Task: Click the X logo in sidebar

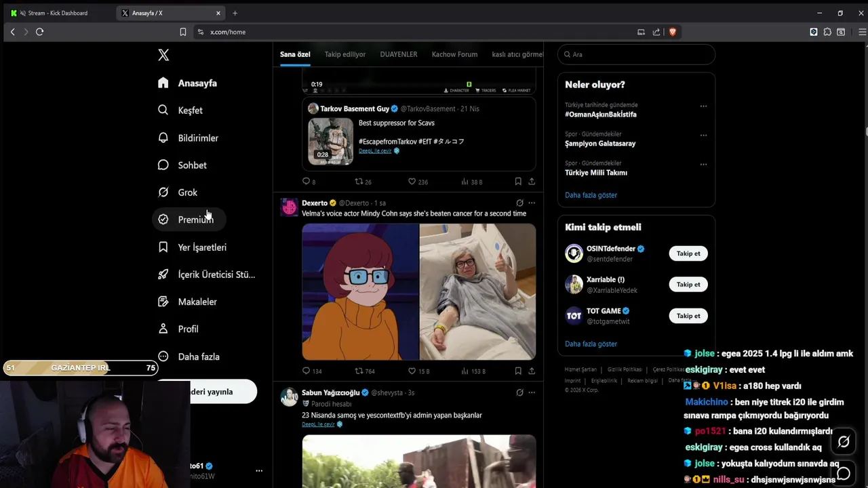Action: point(163,55)
